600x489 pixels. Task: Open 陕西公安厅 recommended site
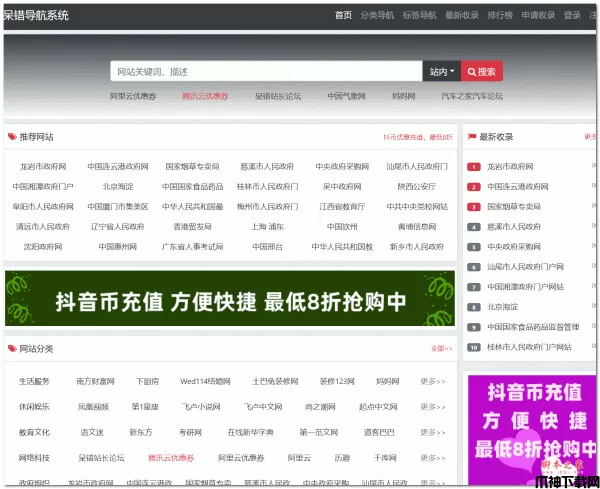(417, 186)
